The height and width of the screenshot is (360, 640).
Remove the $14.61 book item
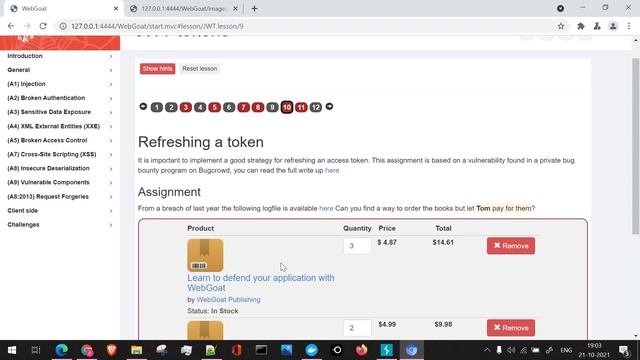click(511, 246)
